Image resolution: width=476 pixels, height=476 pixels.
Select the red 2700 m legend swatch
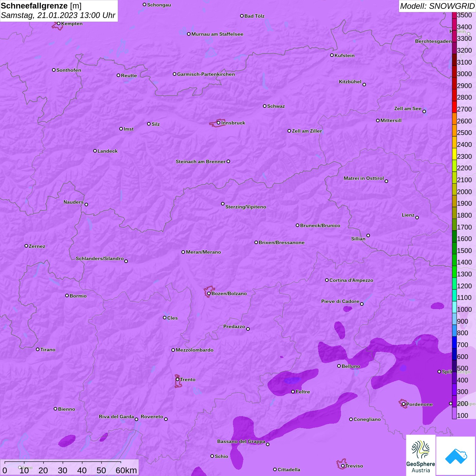[x=454, y=107]
